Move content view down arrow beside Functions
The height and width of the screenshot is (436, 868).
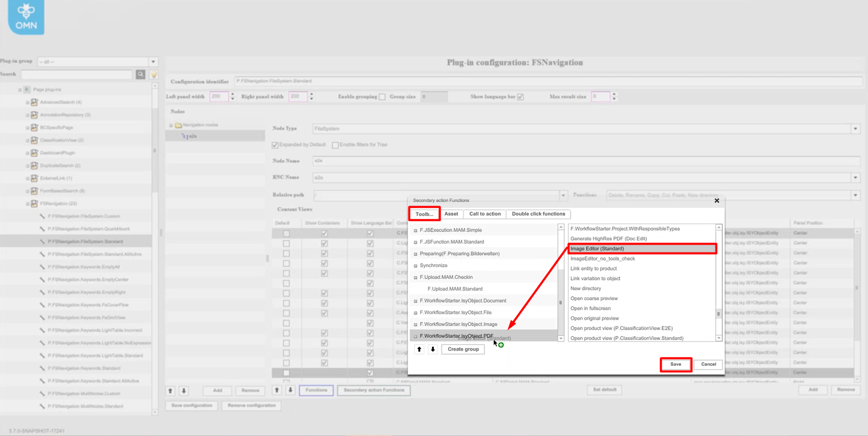click(290, 390)
